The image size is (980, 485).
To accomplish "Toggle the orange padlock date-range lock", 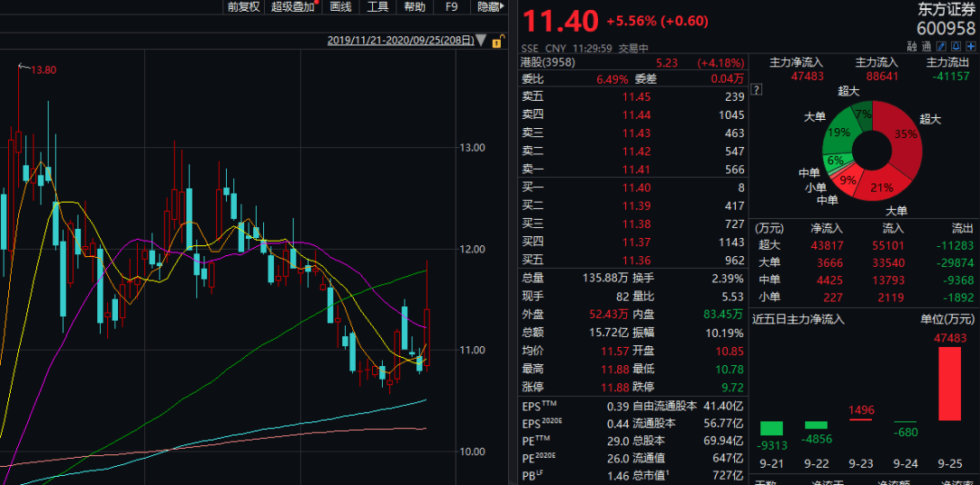I will [496, 41].
